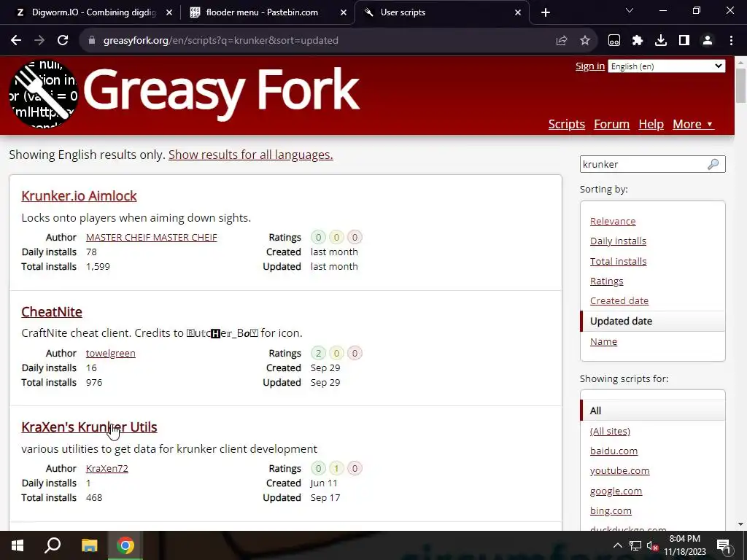Open the Help navigation item
This screenshot has height=560, width=747.
[651, 124]
